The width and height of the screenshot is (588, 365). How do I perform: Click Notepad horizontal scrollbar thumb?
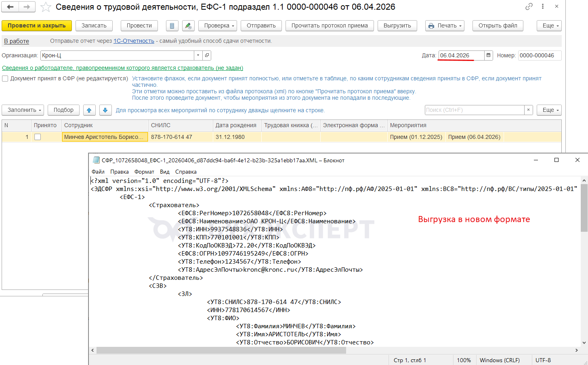[221, 350]
